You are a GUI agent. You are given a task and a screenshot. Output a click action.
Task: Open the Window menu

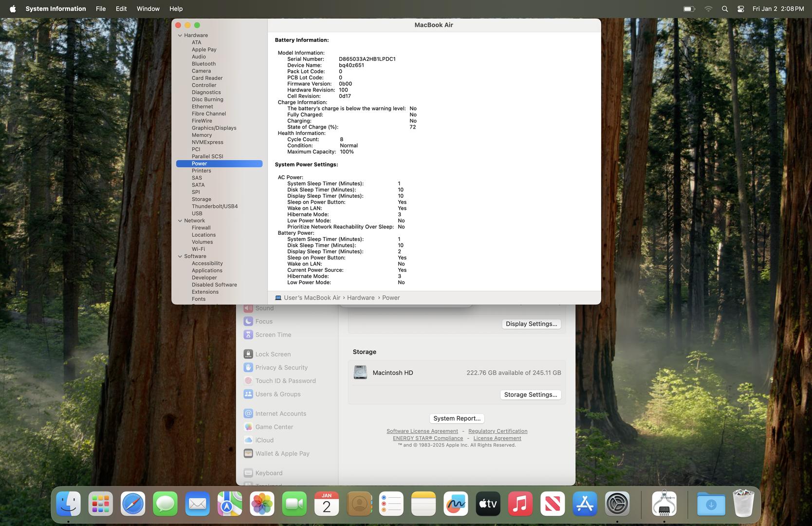[x=148, y=9]
